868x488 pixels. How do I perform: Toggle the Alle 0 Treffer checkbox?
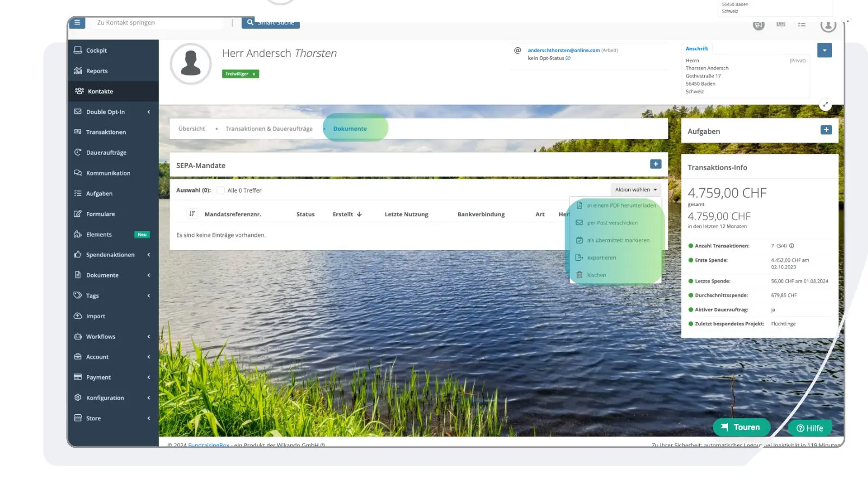[x=220, y=190]
